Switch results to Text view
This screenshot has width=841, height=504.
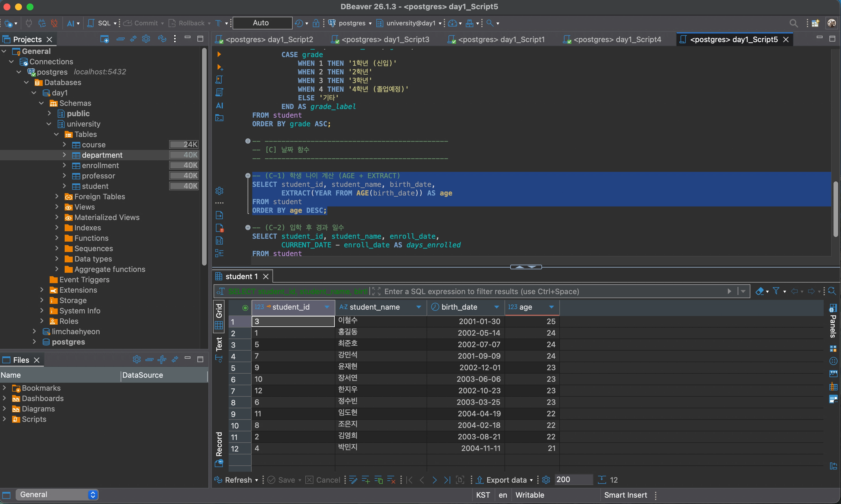click(219, 349)
